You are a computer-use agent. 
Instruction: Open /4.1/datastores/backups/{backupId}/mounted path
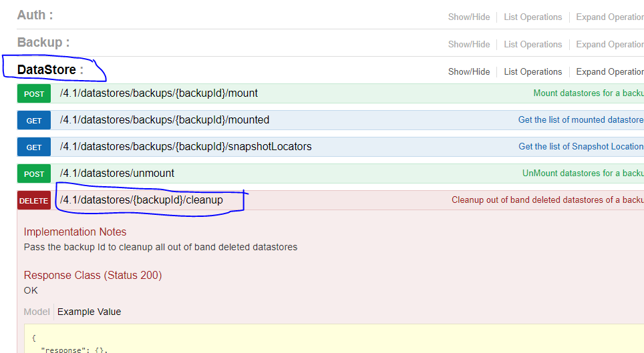(x=164, y=120)
